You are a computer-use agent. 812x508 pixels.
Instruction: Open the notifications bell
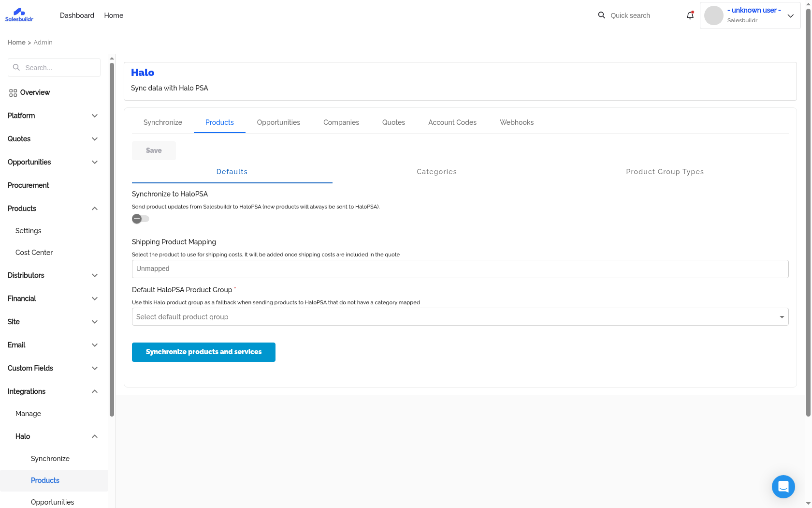point(690,15)
